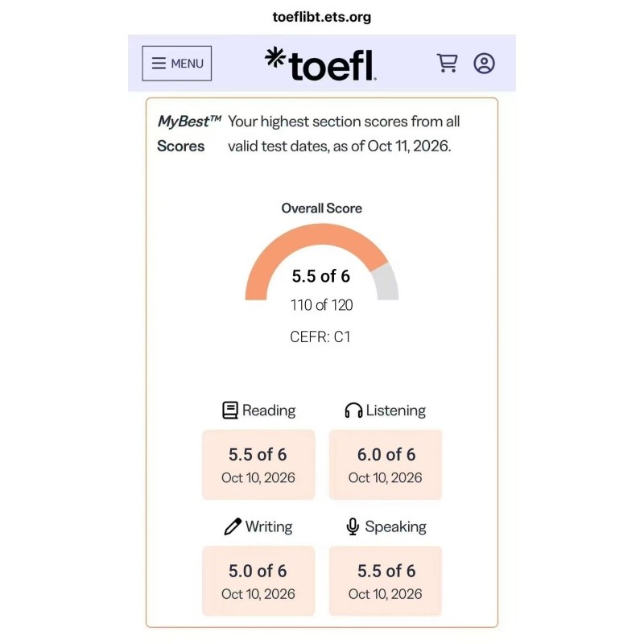Click the toefl logo
This screenshot has width=644, height=644.
[x=320, y=64]
